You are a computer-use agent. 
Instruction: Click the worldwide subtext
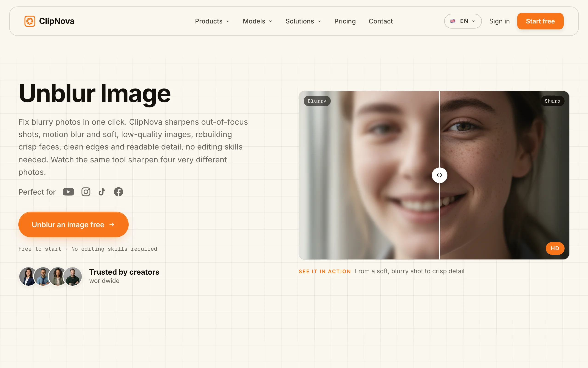point(104,281)
